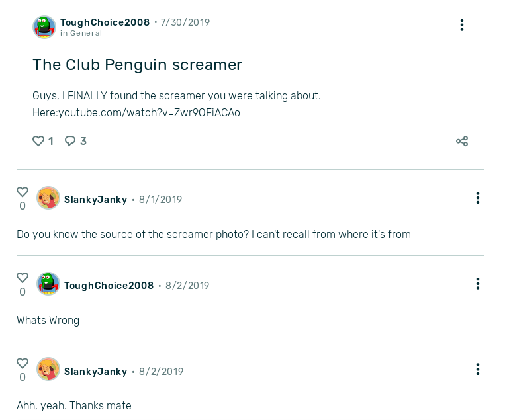Image resolution: width=509 pixels, height=420 pixels.
Task: Like ToughChoice2008's "Whats Wrong" comment
Action: click(x=23, y=278)
